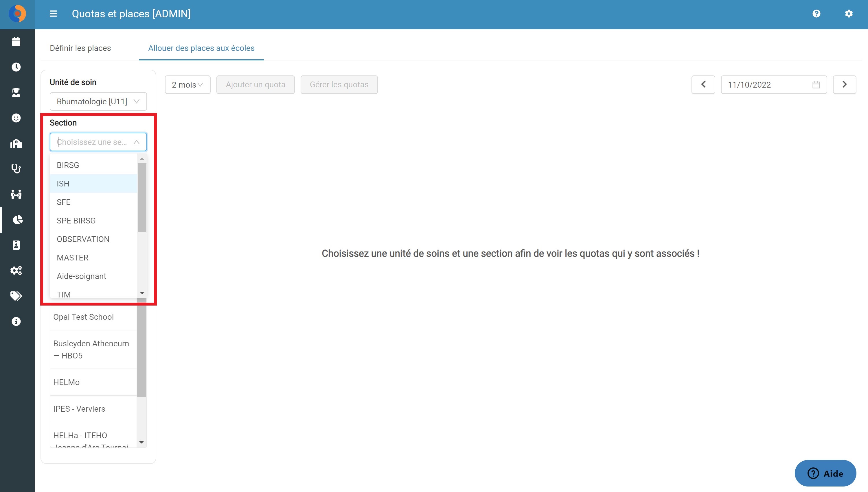
Task: Click the section dropdown scrollbar thumb
Action: coord(142,198)
